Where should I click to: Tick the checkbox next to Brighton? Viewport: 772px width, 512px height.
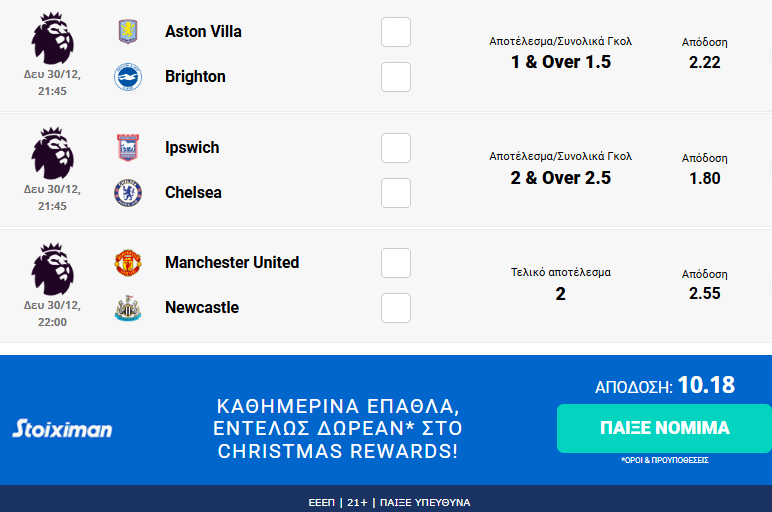click(396, 77)
